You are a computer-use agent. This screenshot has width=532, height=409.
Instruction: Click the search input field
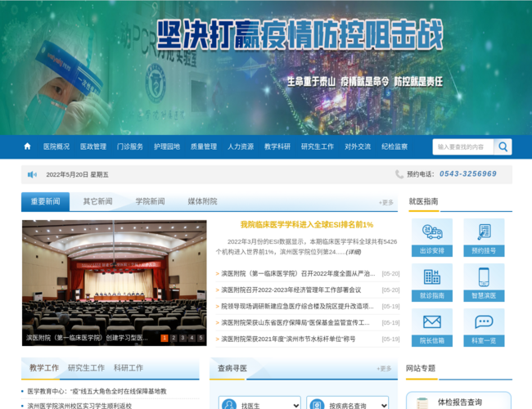point(462,147)
